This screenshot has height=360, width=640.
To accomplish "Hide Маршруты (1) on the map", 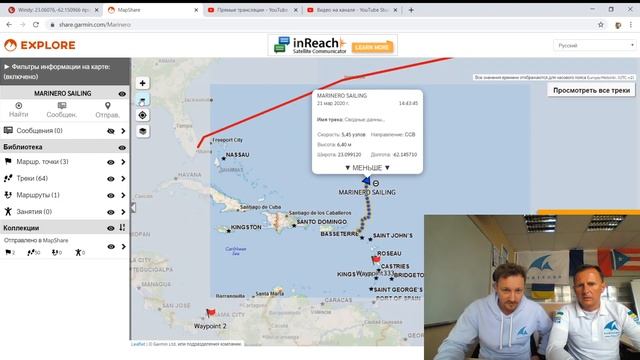I will coord(111,196).
